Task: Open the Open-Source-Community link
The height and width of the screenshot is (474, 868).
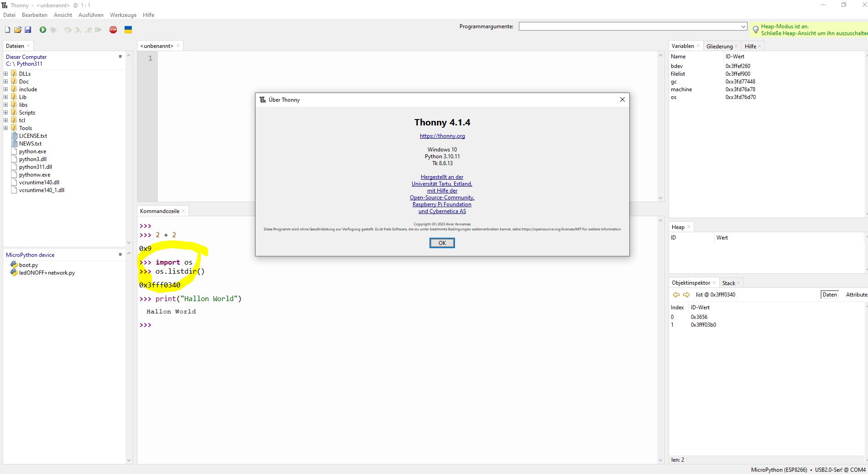Action: [x=442, y=198]
